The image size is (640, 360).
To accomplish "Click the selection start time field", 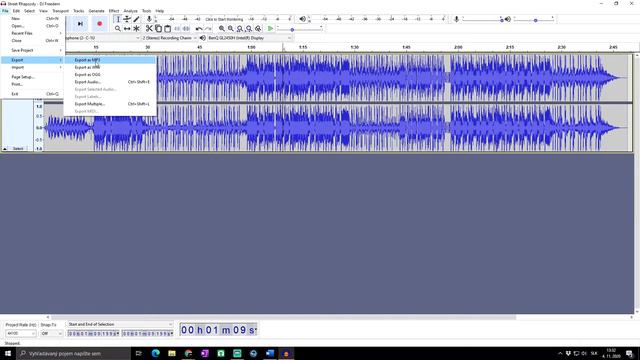I will (x=93, y=334).
